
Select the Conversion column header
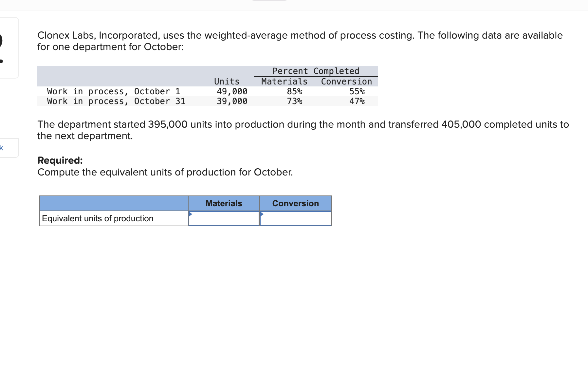(295, 203)
